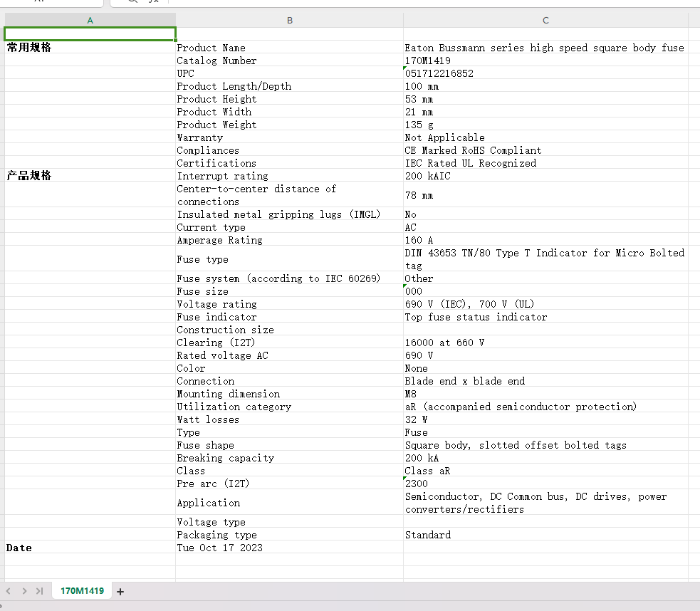Screen dimensions: 700x611
Task: Click the 'Date' cell in column A
Action: pyautogui.click(x=90, y=548)
